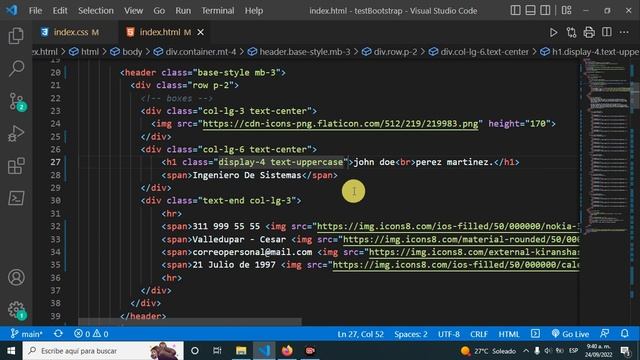This screenshot has width=640, height=360.
Task: Open the Customize Layout icon
Action: 566,10
